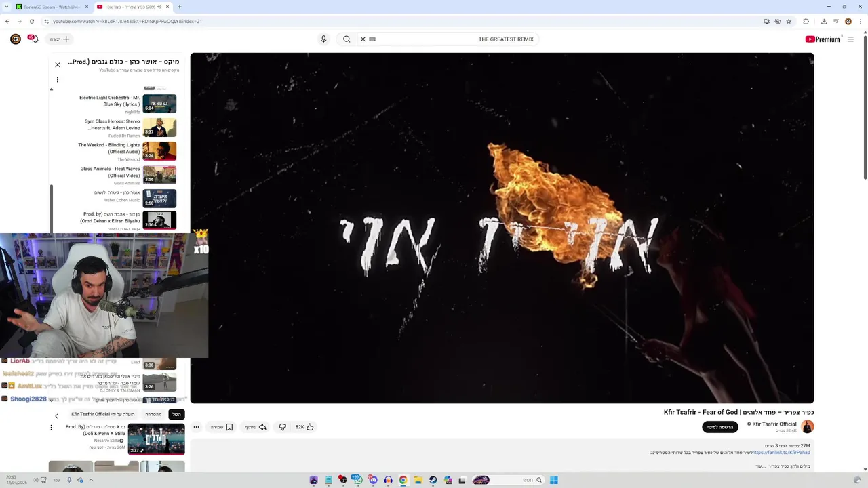Open Chrome media control icon

click(836, 21)
